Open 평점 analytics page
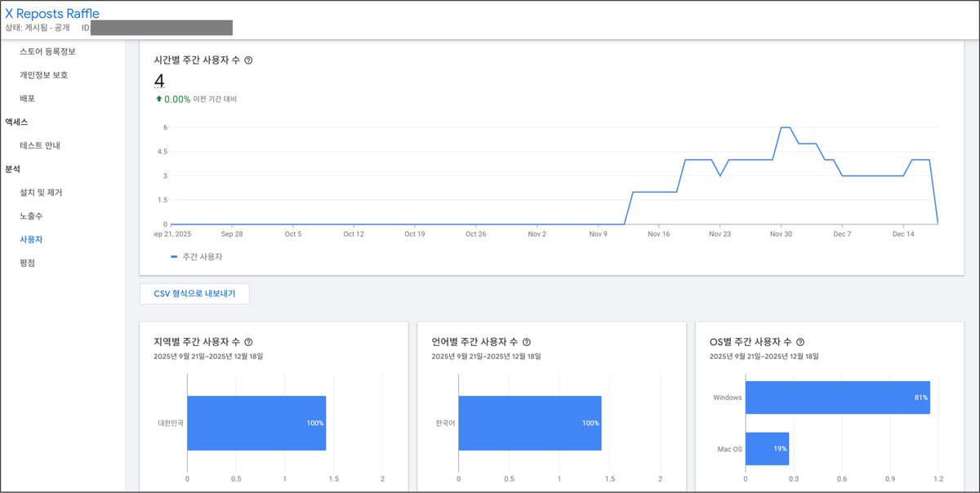Screen dimensions: 980x493 pyautogui.click(x=28, y=264)
